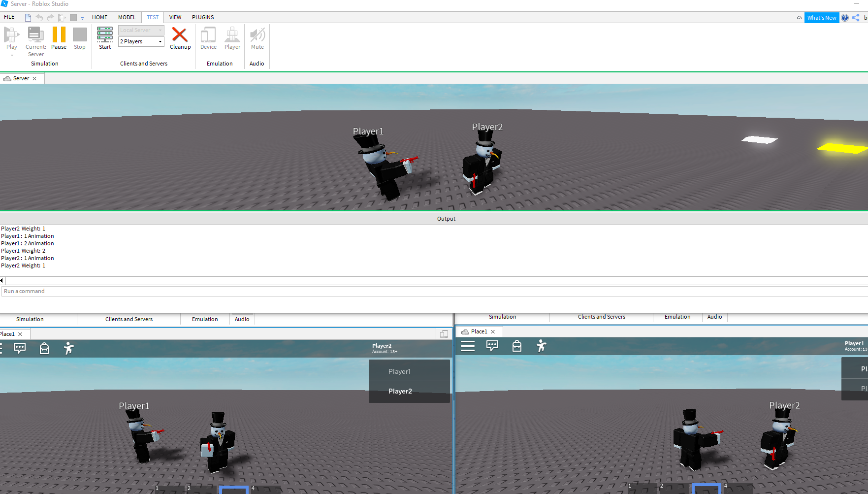The image size is (868, 494).
Task: Select Place1 tab in Player1 client window
Action: [479, 331]
